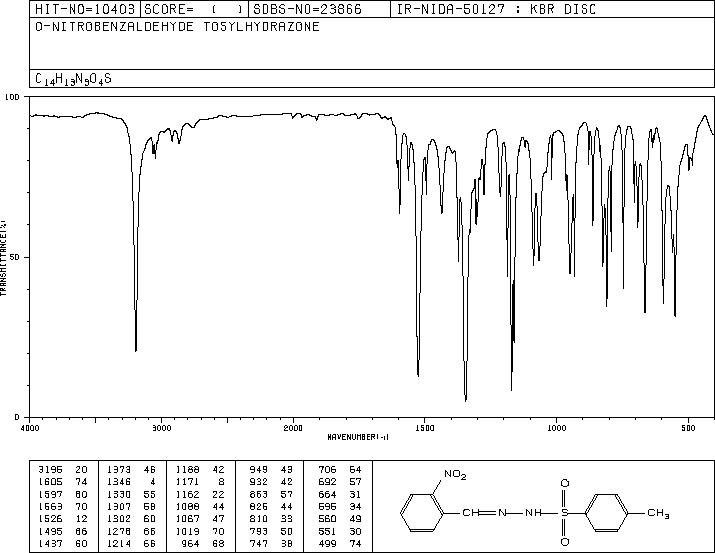Click the 500 tick label on wavenumber axis
This screenshot has width=715, height=553.
pos(688,428)
